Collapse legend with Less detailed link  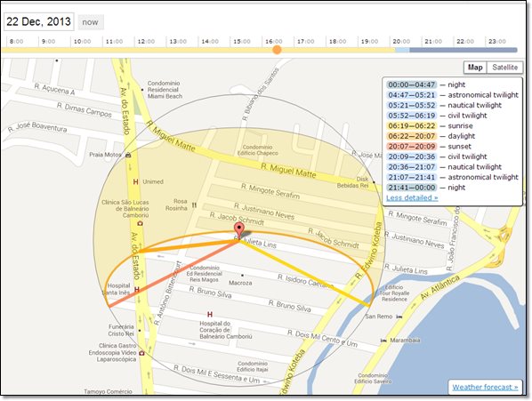coord(412,197)
